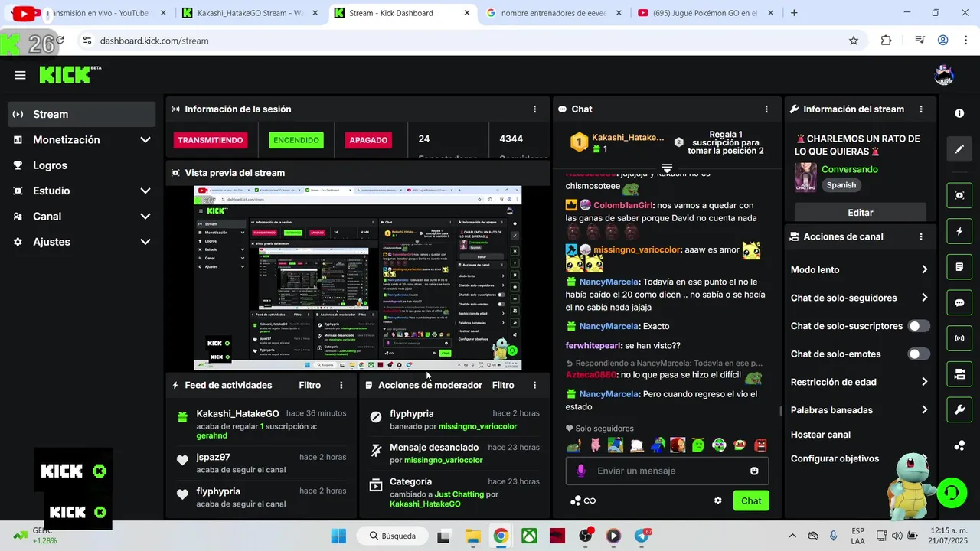The image size is (980, 551).
Task: Click the wrench icon in right toolbar
Action: (x=959, y=410)
